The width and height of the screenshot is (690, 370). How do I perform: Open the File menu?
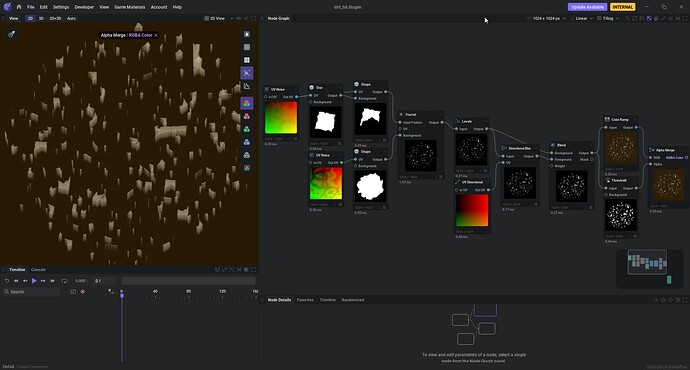coord(30,7)
